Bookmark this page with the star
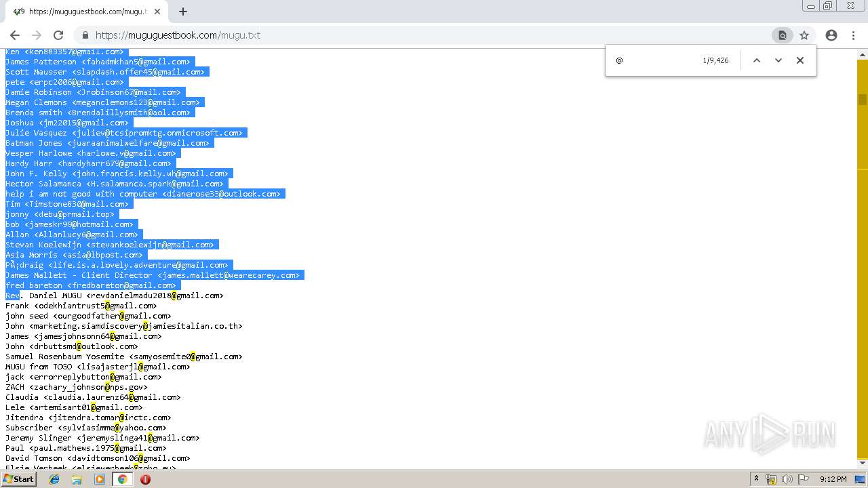Image resolution: width=868 pixels, height=488 pixels. coord(804,35)
